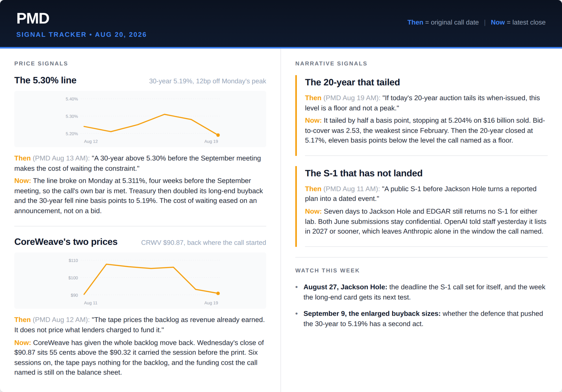Click the CRWV $90.87 subtitle text
This screenshot has width=562, height=392.
[x=203, y=243]
